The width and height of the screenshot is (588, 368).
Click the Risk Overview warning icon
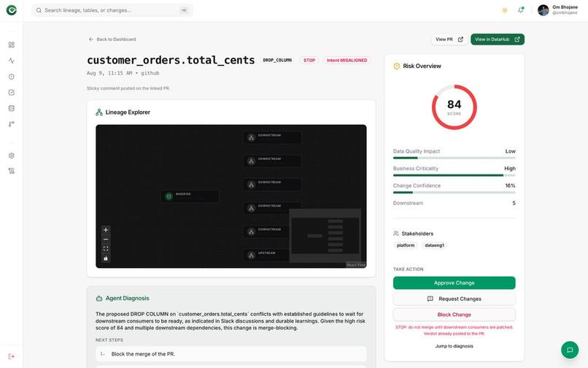pos(396,66)
